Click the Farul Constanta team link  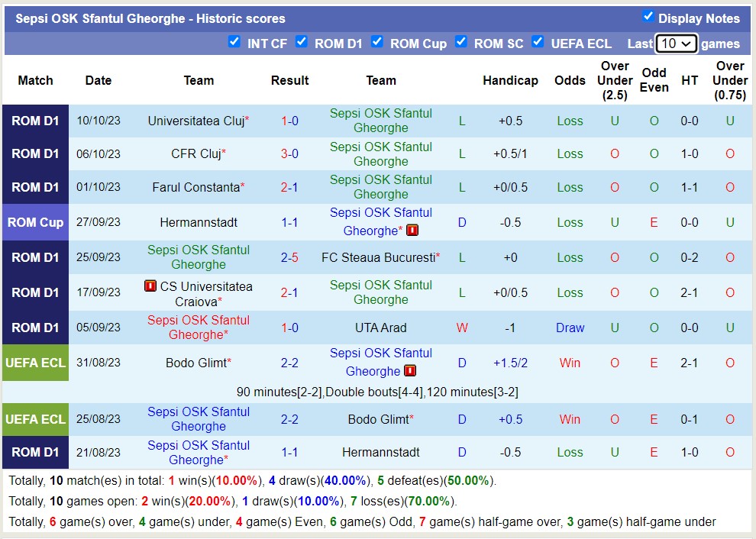click(x=196, y=187)
